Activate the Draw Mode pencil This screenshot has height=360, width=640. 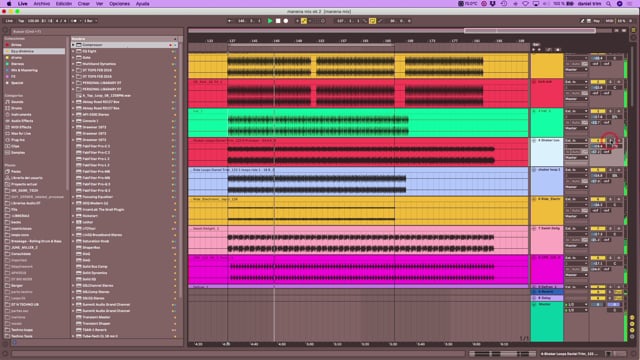582,21
